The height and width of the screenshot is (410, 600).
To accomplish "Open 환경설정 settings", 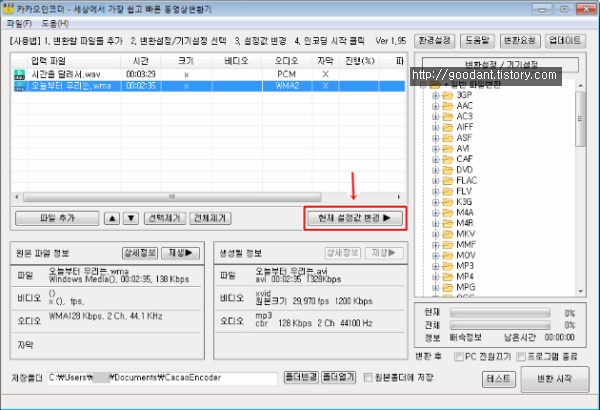I will tap(434, 41).
